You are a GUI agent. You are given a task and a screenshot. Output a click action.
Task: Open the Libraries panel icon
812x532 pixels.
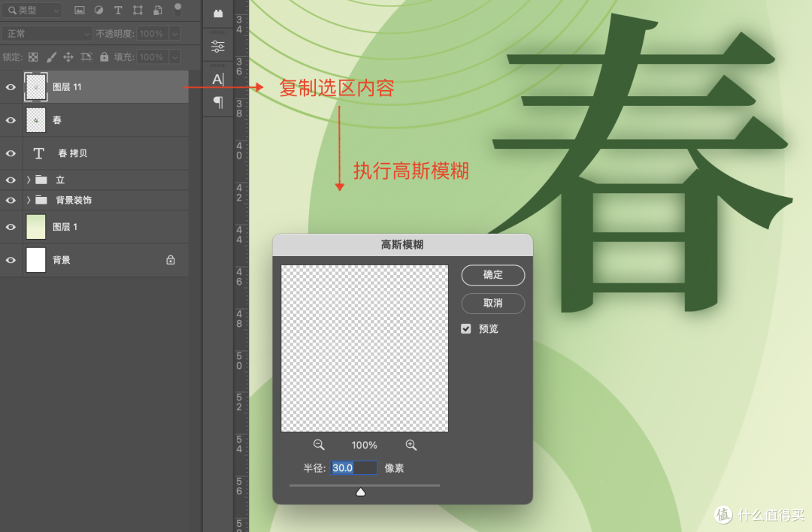(218, 14)
